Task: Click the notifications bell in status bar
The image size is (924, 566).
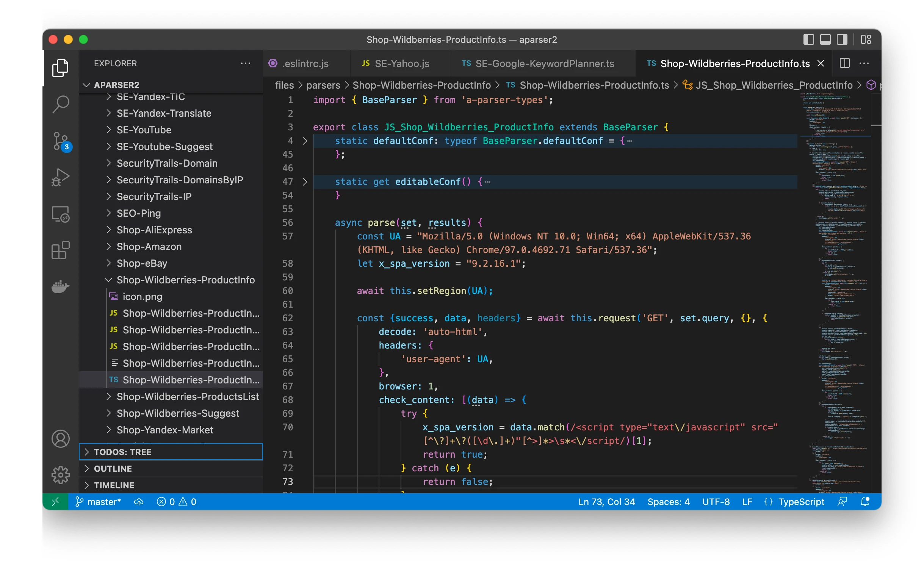Action: coord(864,501)
